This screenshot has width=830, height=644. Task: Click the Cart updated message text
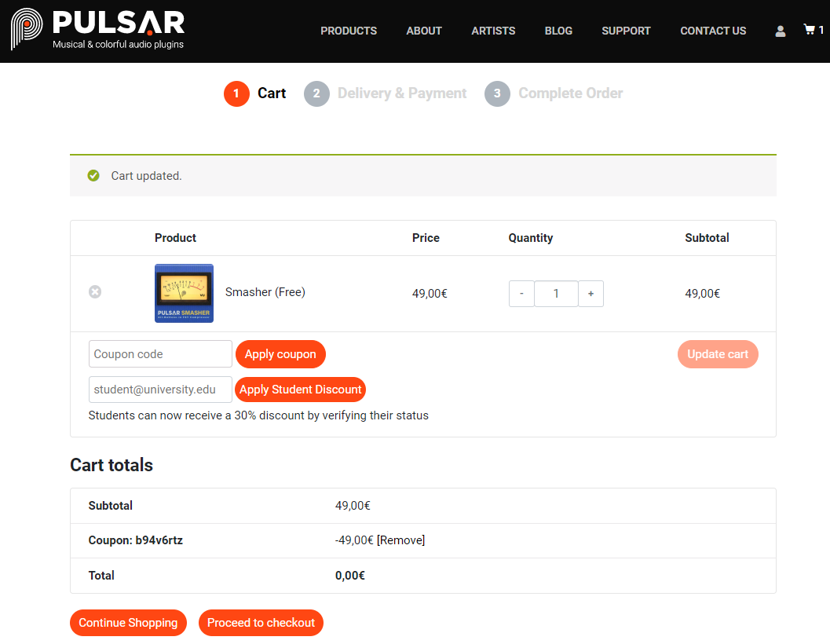pyautogui.click(x=146, y=176)
